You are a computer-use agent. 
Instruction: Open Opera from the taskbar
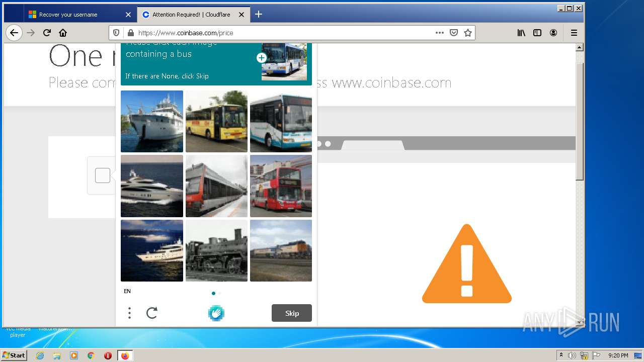tap(108, 355)
